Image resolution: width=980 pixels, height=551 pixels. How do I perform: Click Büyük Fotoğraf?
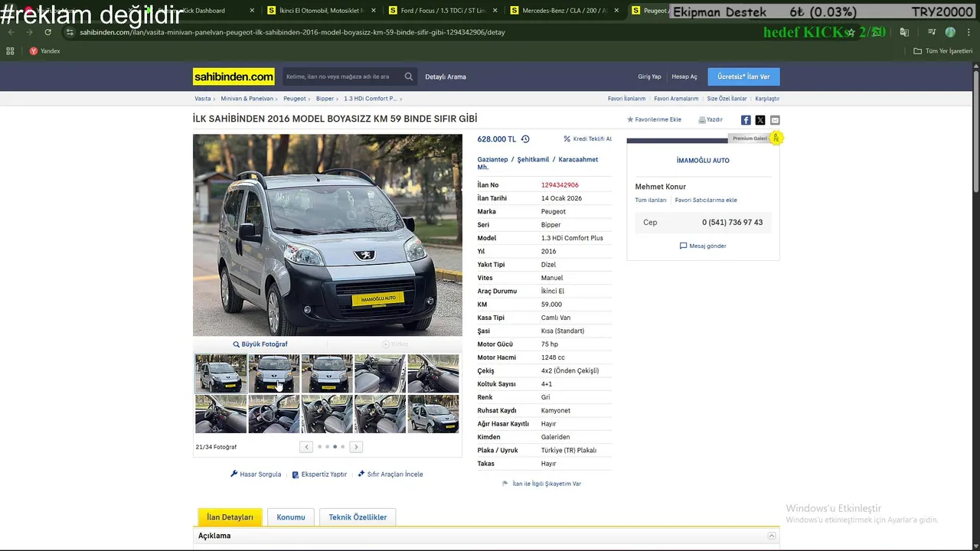[260, 344]
